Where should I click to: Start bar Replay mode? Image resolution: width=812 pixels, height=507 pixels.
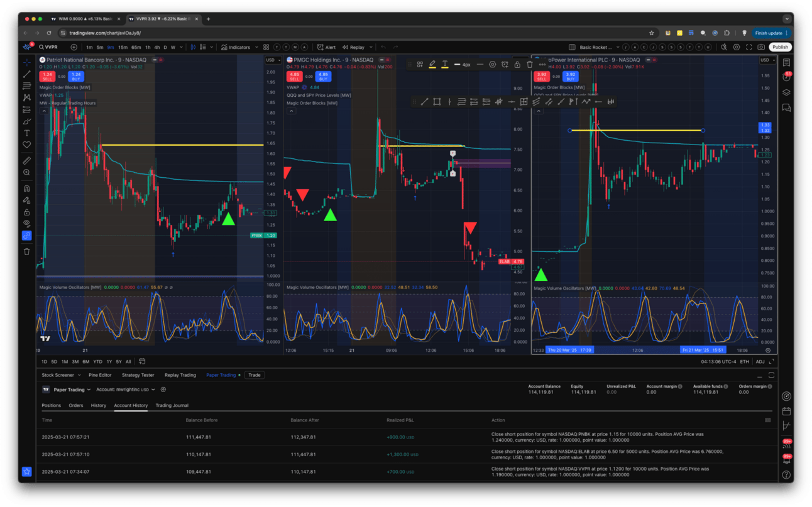point(353,47)
